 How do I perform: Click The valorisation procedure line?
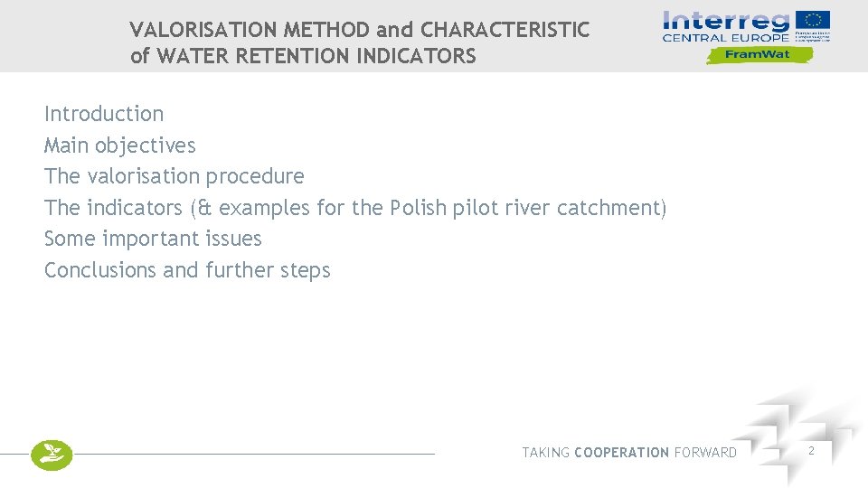click(x=174, y=176)
